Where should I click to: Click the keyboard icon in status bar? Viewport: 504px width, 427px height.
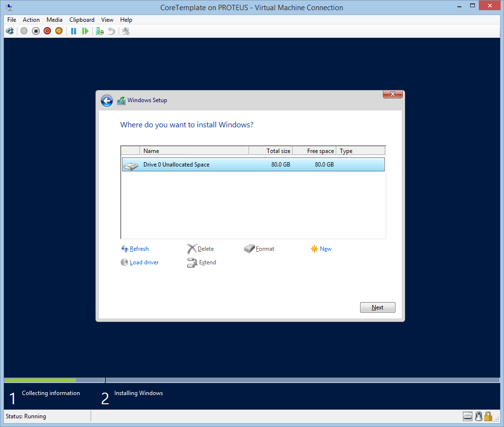click(x=468, y=416)
